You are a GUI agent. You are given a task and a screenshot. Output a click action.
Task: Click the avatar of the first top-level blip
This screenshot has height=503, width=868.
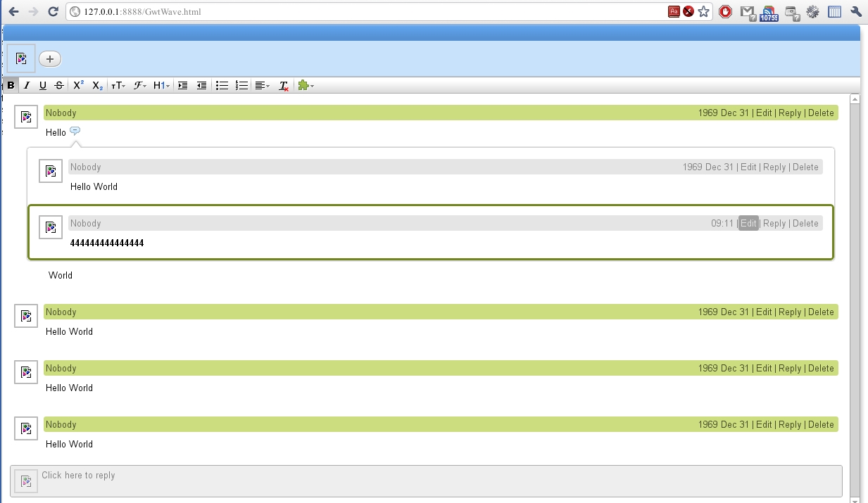click(26, 117)
